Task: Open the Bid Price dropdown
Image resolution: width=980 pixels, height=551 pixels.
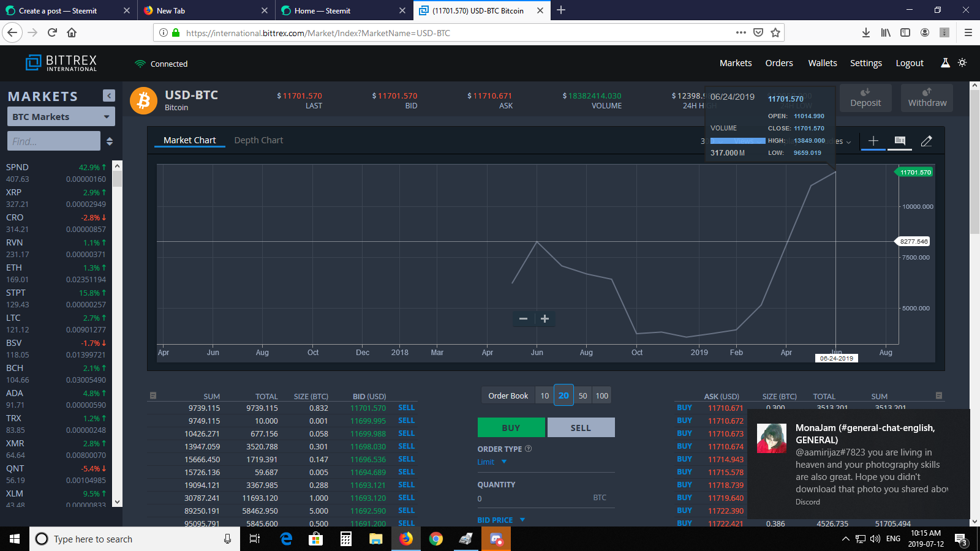Action: click(501, 520)
